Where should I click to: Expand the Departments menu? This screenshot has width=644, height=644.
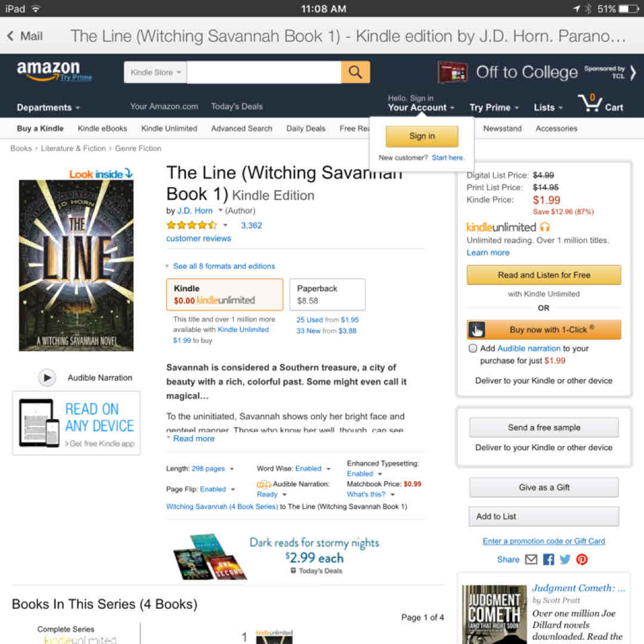point(48,107)
